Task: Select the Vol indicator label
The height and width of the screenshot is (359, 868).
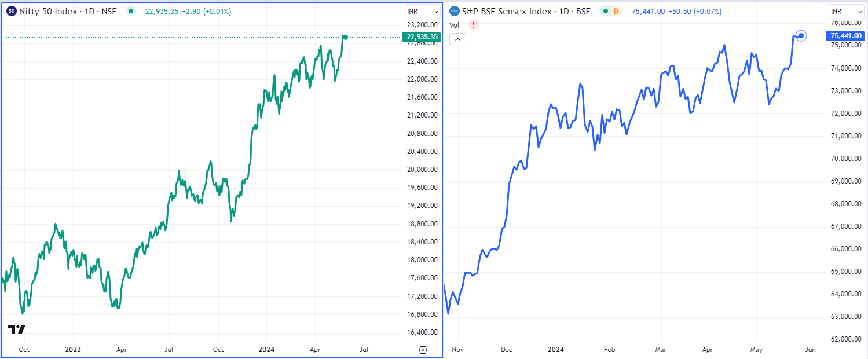Action: [x=455, y=25]
